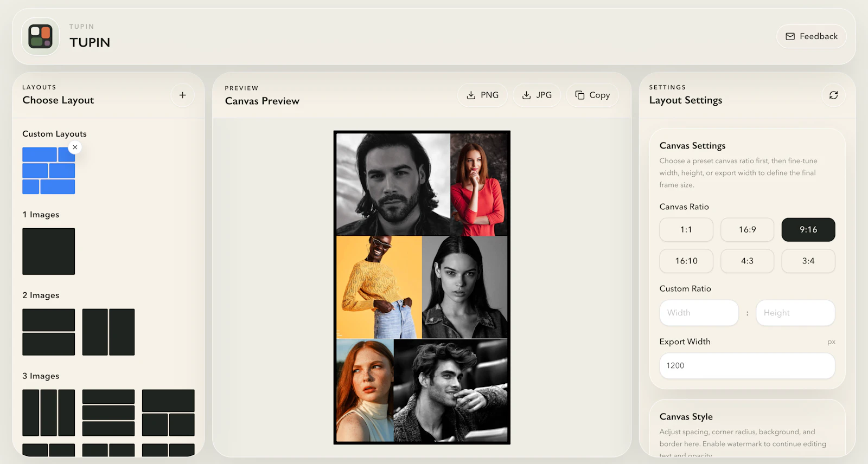Select the bearded man photo in the canvas
The width and height of the screenshot is (868, 464).
point(393,184)
